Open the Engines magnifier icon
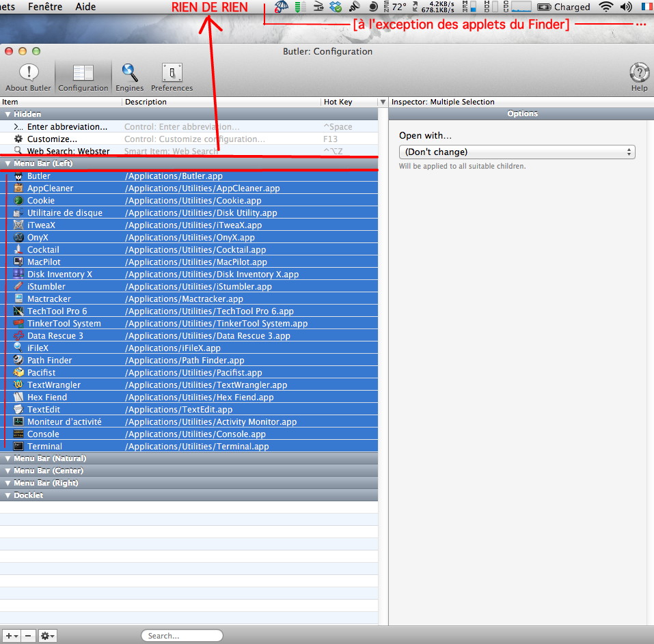The height and width of the screenshot is (644, 654). coord(129,73)
